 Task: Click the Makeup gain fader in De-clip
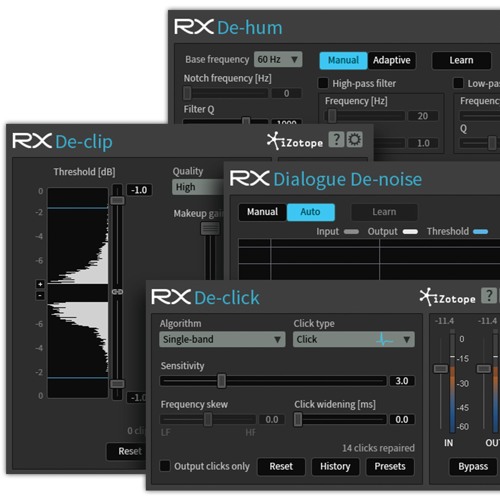(210, 229)
